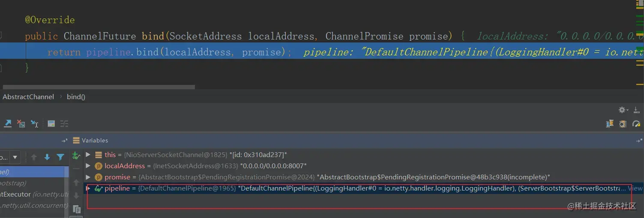The height and width of the screenshot is (218, 644).
Task: Select the localAddress variable row
Action: coord(363,166)
